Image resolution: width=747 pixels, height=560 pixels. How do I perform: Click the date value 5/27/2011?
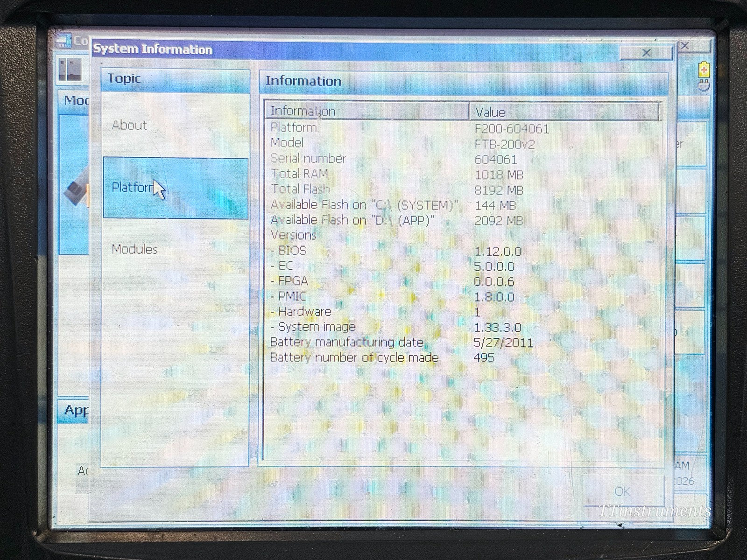click(x=503, y=343)
